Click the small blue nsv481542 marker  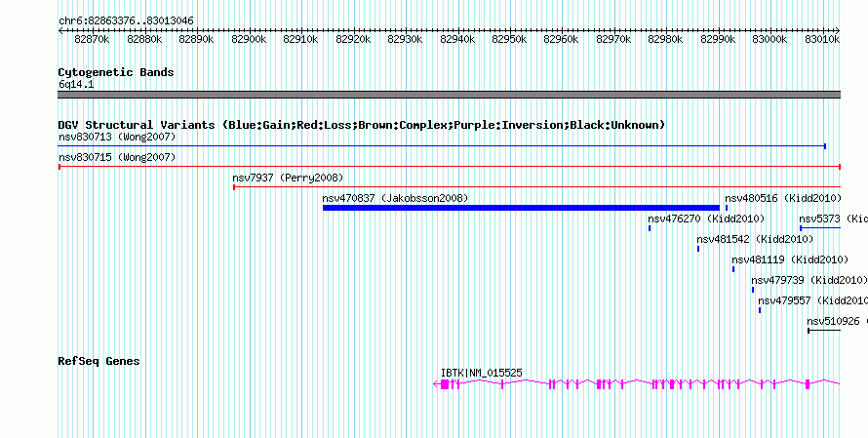698,249
